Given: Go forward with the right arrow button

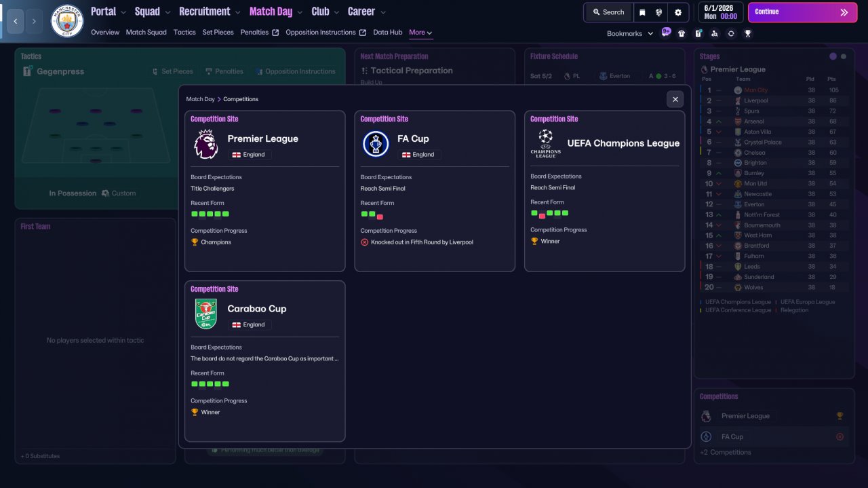Looking at the screenshot, I should pyautogui.click(x=34, y=21).
